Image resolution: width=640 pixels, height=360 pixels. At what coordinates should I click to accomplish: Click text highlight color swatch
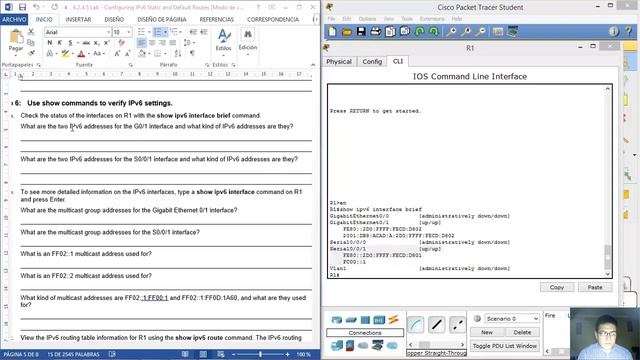tap(64, 53)
